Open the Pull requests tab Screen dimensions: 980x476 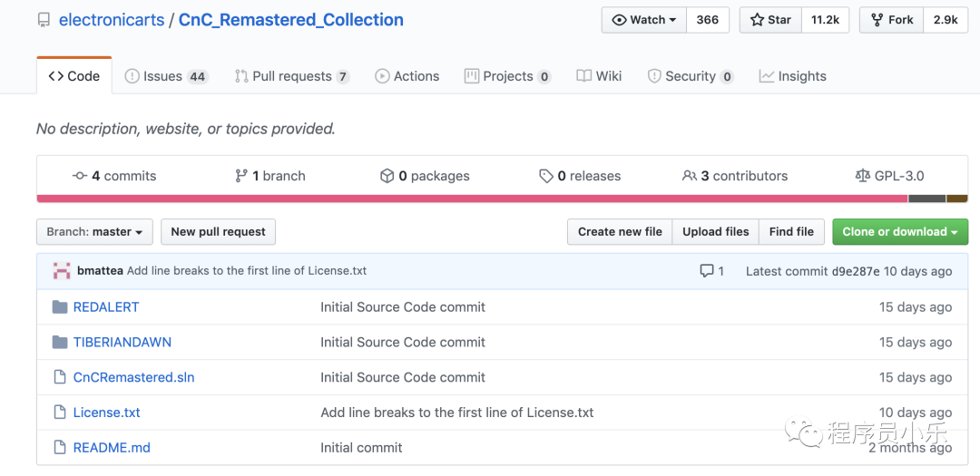[292, 76]
